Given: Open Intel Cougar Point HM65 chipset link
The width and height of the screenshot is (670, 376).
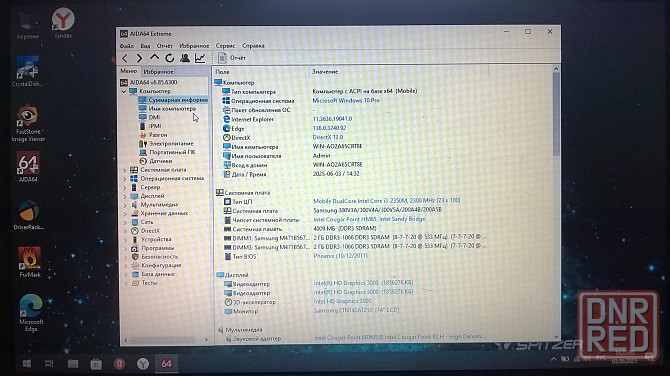Looking at the screenshot, I should [369, 219].
